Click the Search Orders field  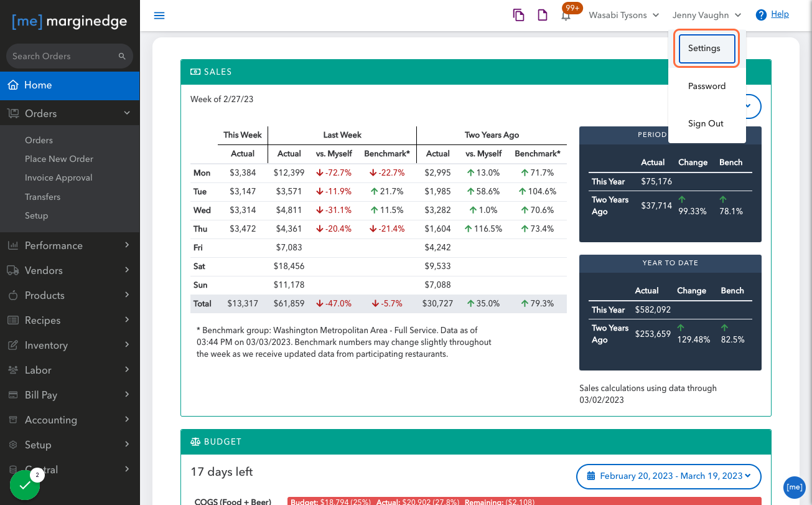click(x=70, y=56)
